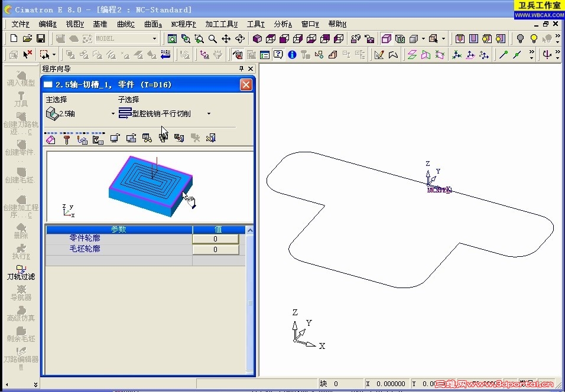Click the pocket milling preview thumbnail
The width and height of the screenshot is (565, 392).
tap(150, 187)
